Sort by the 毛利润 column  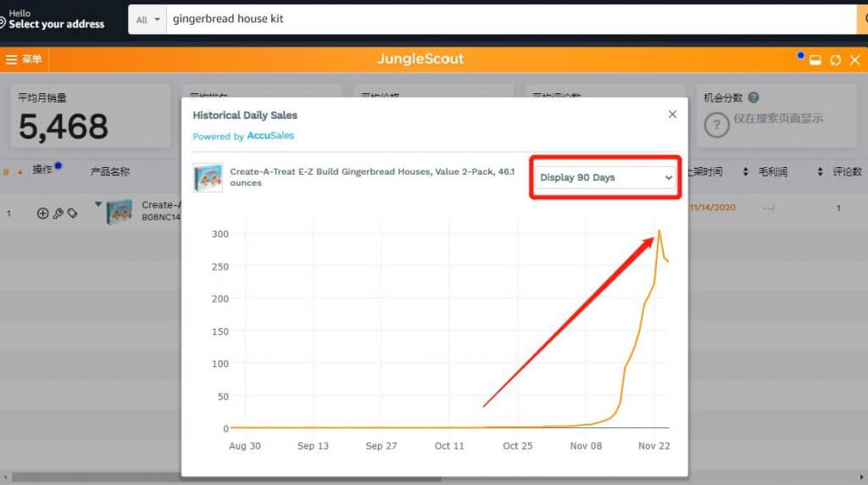820,171
